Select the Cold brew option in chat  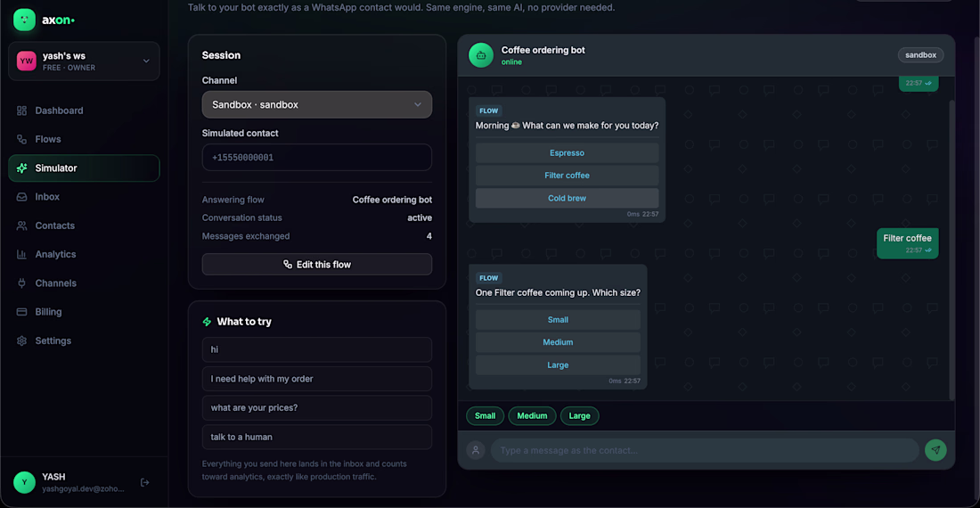click(x=567, y=198)
